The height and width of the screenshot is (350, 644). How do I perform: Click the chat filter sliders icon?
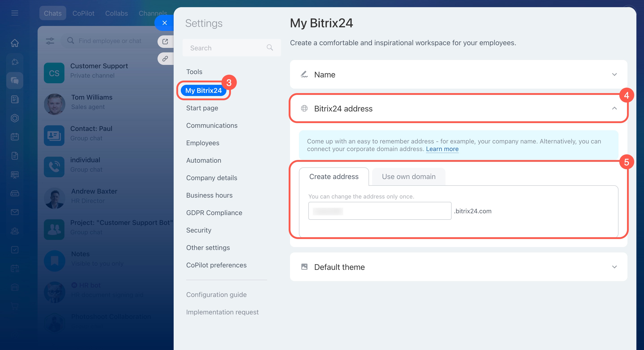pyautogui.click(x=50, y=41)
